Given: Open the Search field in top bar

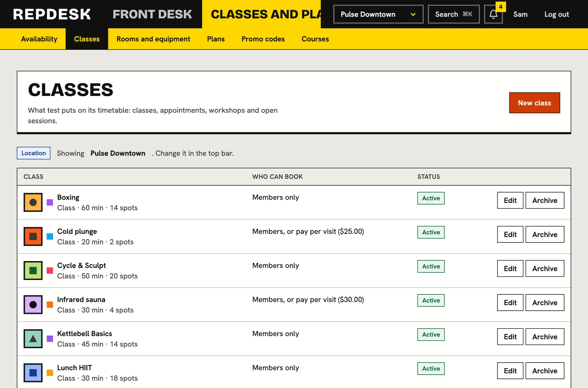Looking at the screenshot, I should [x=454, y=14].
